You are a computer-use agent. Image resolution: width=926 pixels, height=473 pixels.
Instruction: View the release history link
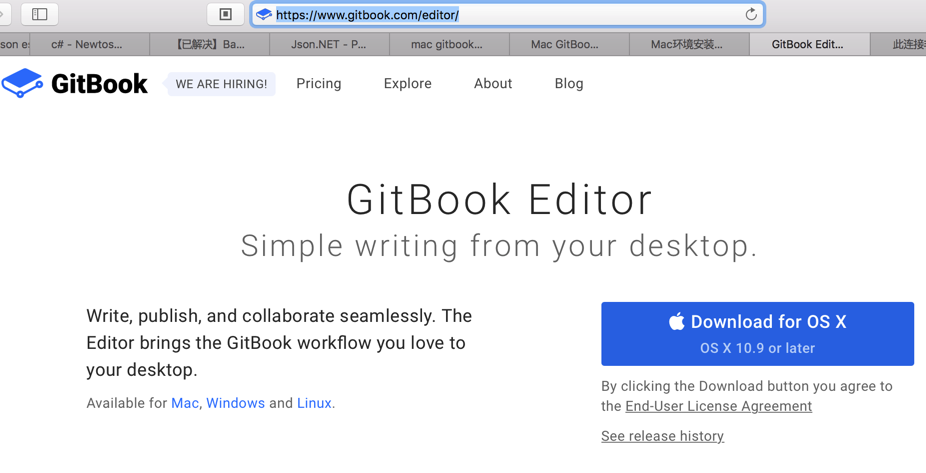662,436
